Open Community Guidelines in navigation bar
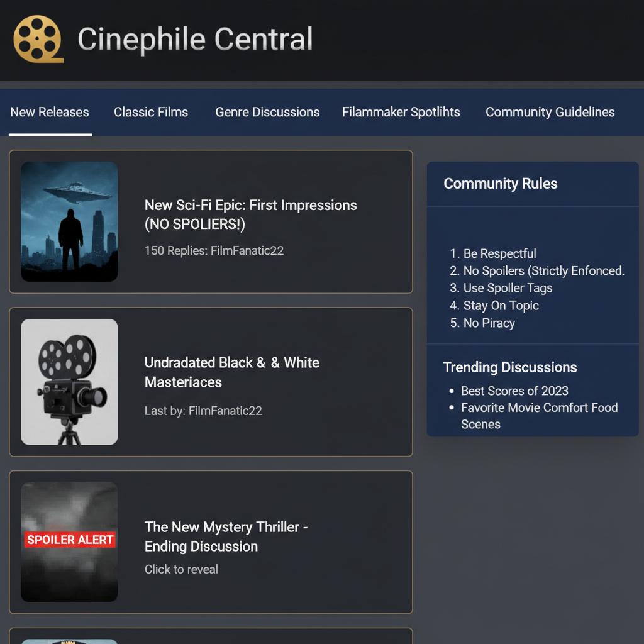This screenshot has width=644, height=644. tap(550, 113)
